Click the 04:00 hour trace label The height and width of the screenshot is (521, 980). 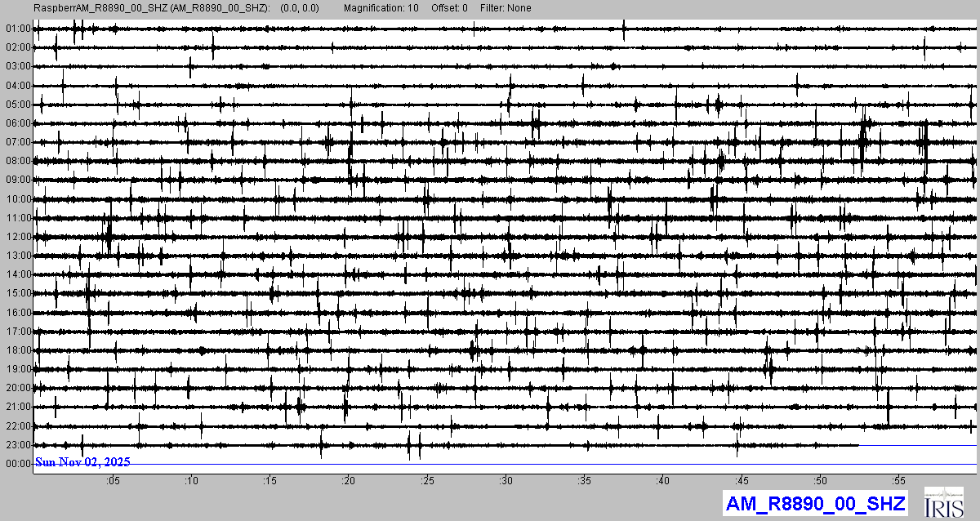pos(17,86)
